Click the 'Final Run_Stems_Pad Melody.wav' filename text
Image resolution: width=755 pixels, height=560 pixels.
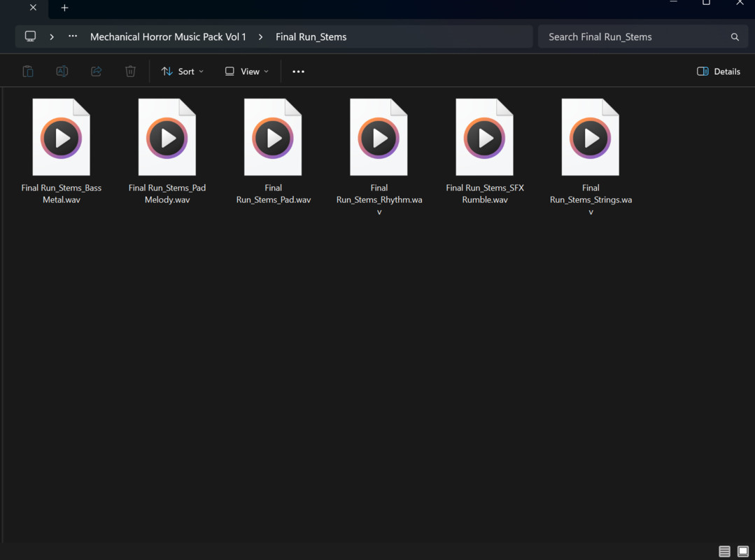click(x=167, y=194)
